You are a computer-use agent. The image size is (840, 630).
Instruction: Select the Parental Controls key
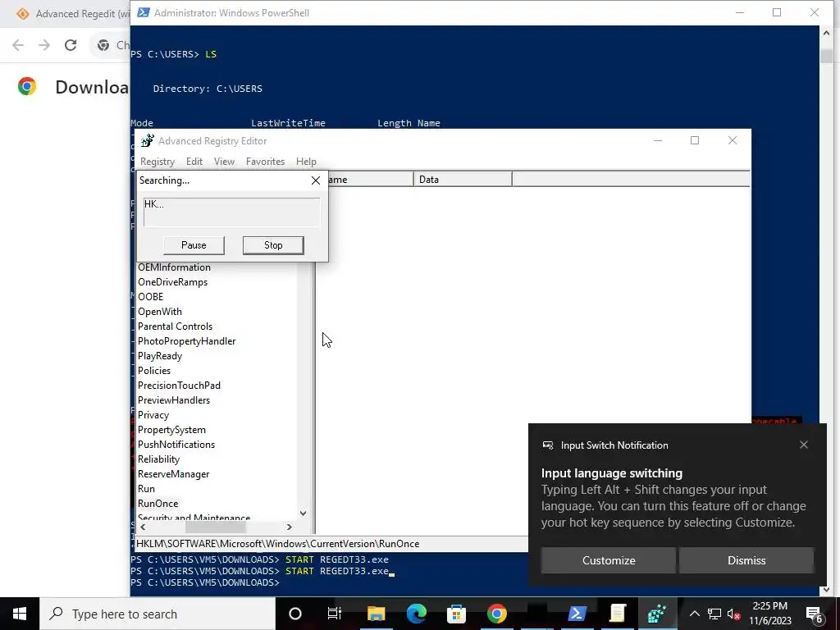(x=176, y=326)
